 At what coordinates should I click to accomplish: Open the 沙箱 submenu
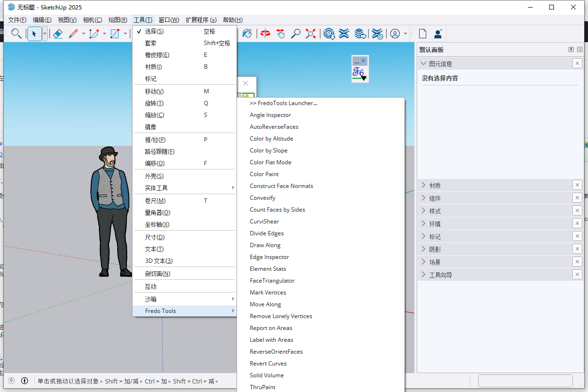point(184,299)
